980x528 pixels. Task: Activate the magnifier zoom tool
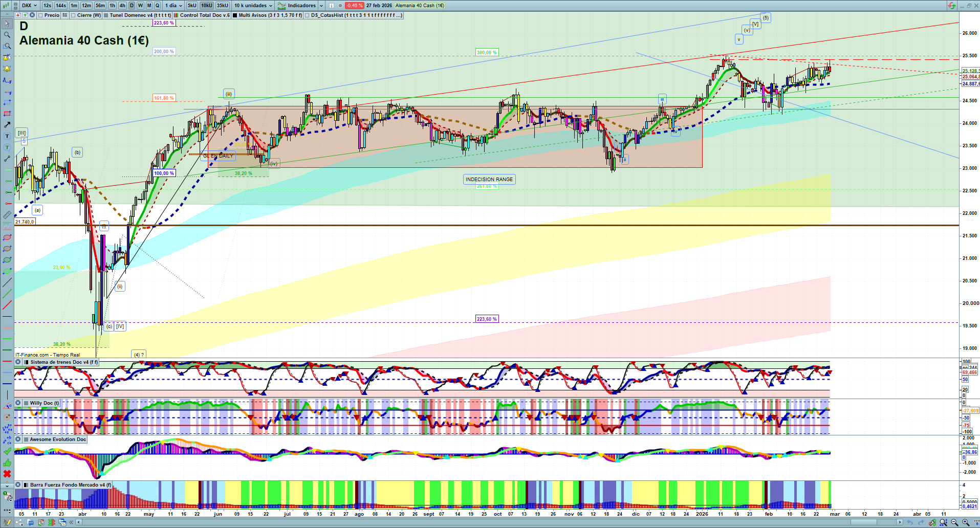(x=7, y=35)
